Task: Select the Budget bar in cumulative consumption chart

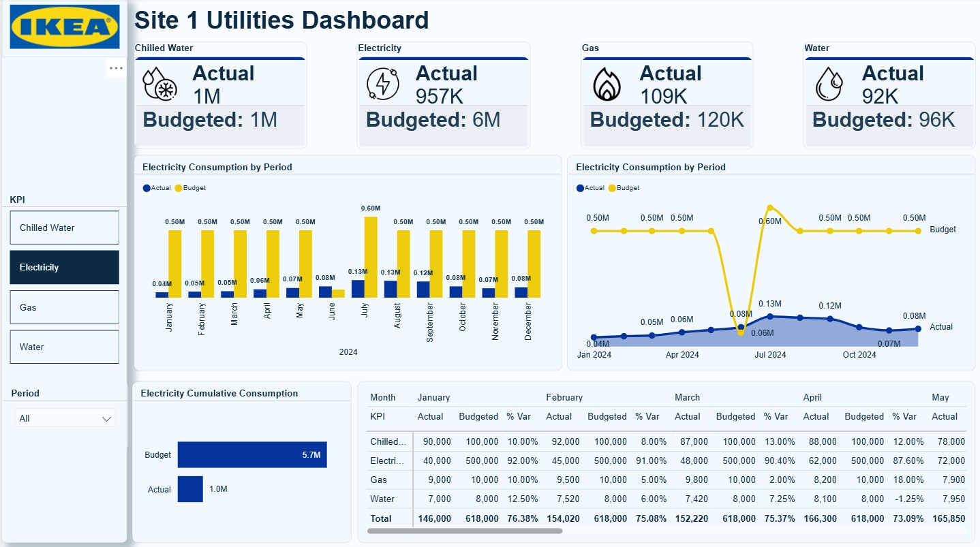Action: click(x=252, y=454)
